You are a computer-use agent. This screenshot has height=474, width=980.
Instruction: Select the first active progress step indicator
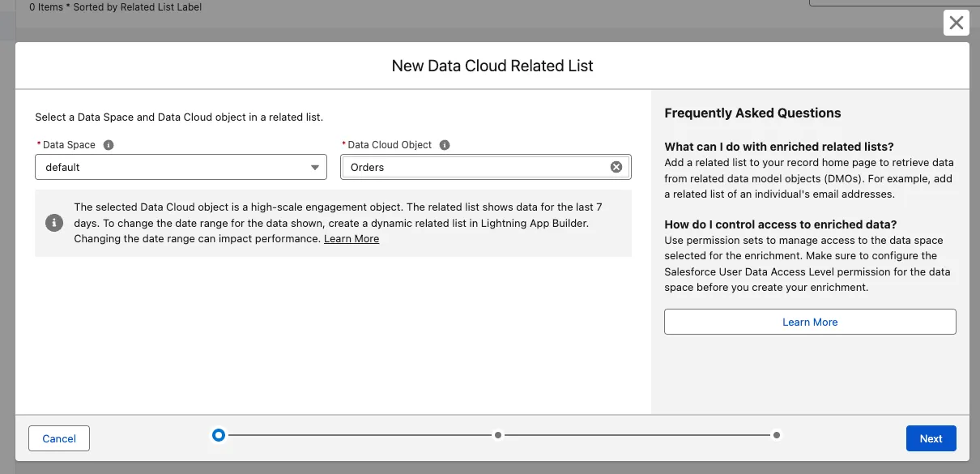click(219, 435)
